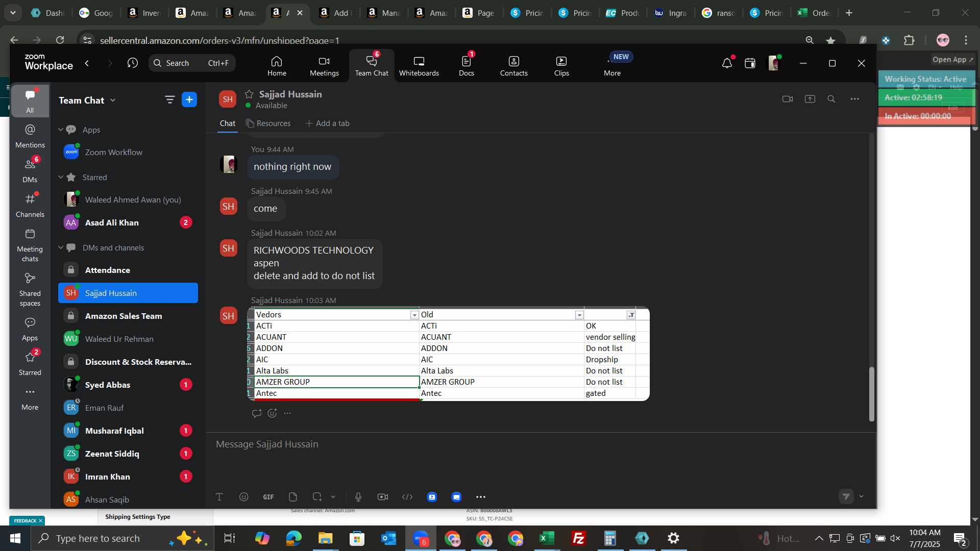Click Add a tab

[x=327, y=123]
